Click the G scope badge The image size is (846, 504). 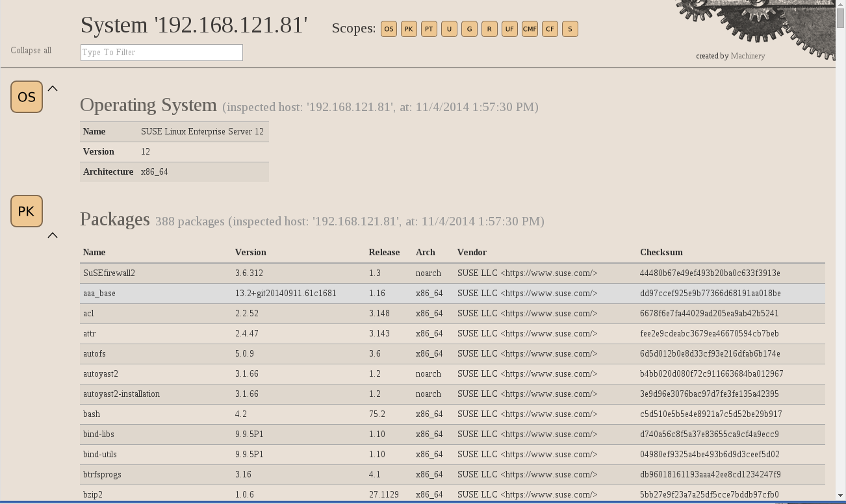469,29
